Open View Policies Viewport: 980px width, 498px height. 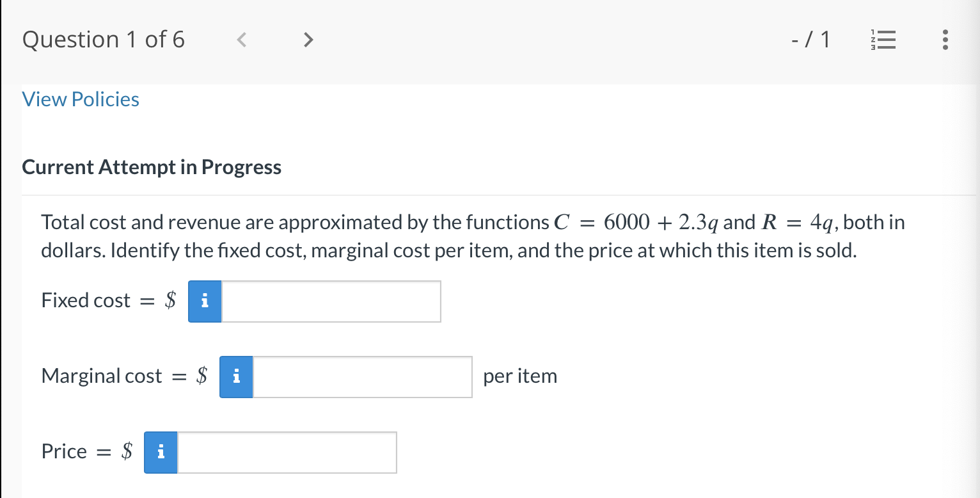80,99
